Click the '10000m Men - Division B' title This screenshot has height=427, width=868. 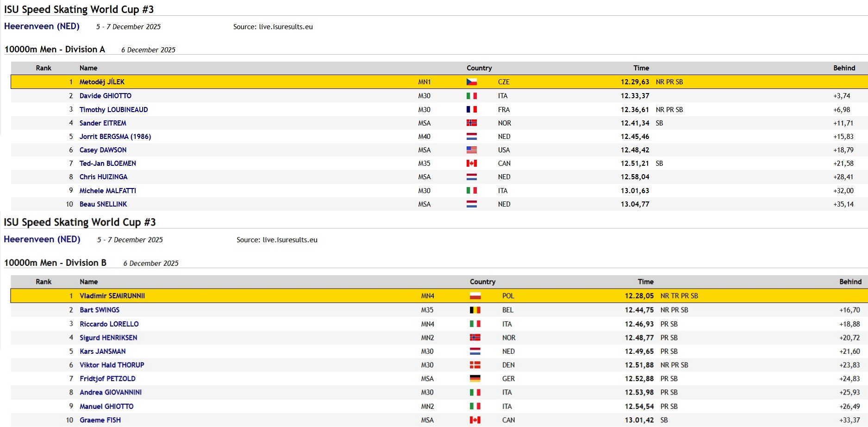[x=56, y=263]
